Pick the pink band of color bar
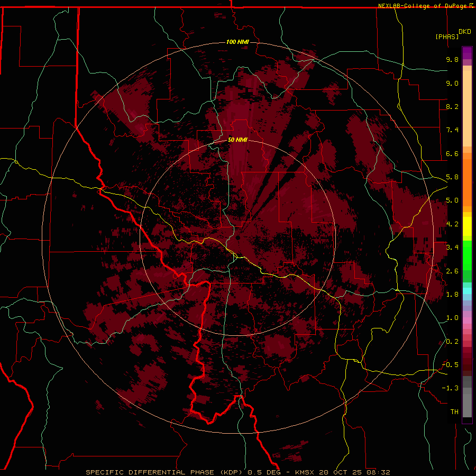Image resolution: width=476 pixels, height=476 pixels. pyautogui.click(x=467, y=321)
